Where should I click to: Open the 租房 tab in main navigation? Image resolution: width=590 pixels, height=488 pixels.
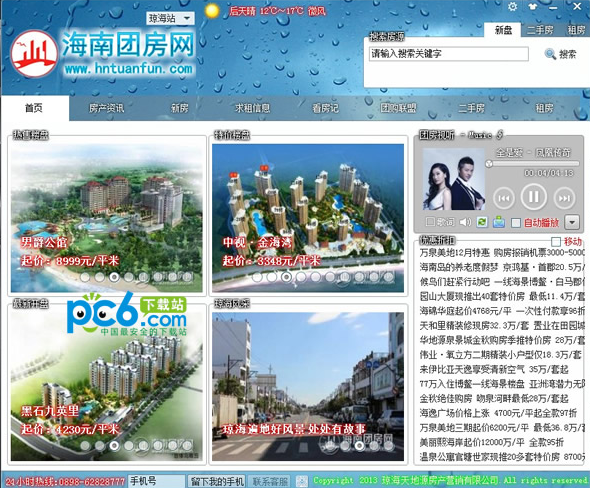click(544, 108)
